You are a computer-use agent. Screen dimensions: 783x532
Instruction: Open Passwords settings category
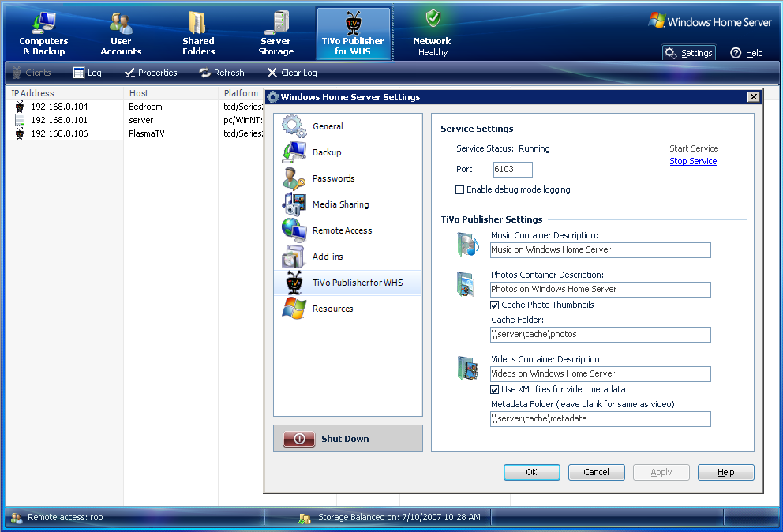click(x=348, y=178)
